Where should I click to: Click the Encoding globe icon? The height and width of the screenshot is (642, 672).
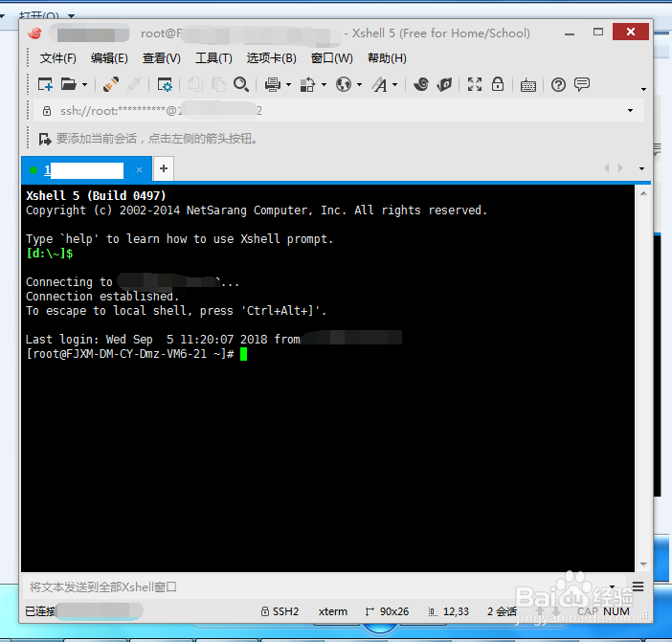coord(344,84)
